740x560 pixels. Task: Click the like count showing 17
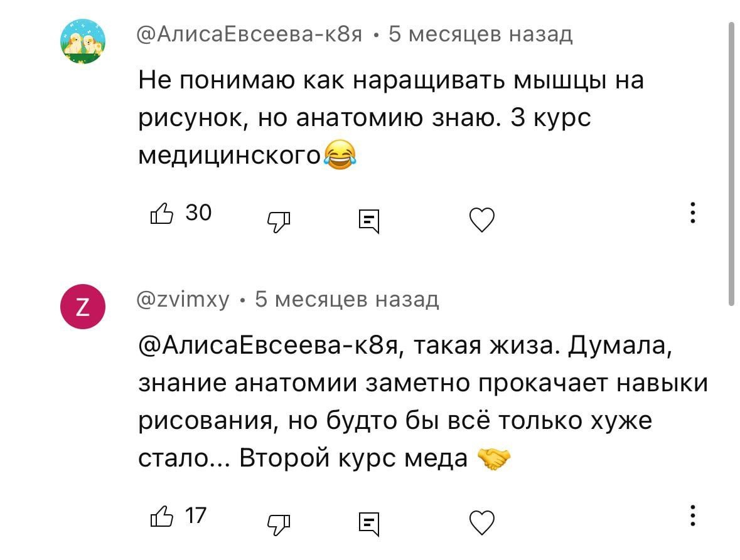(x=196, y=516)
